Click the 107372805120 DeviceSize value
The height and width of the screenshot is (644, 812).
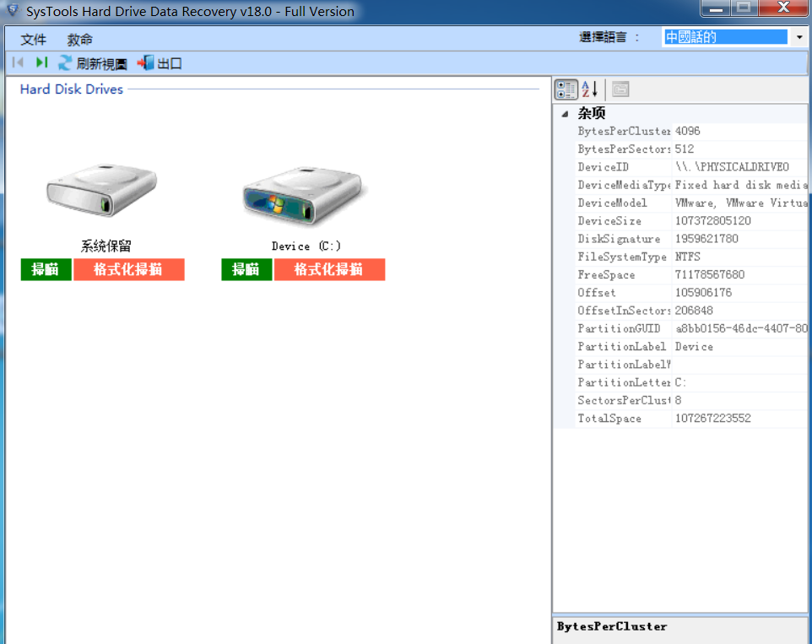(x=713, y=221)
